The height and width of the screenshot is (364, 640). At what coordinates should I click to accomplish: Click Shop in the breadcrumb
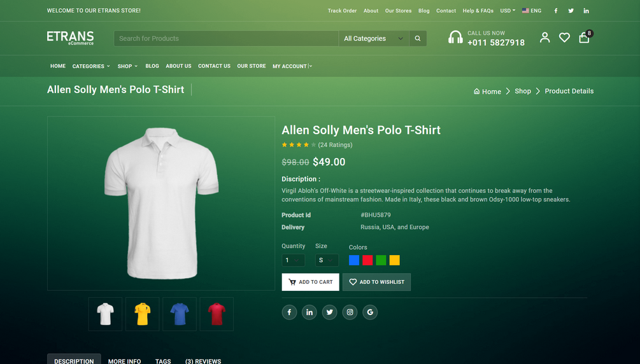click(523, 91)
